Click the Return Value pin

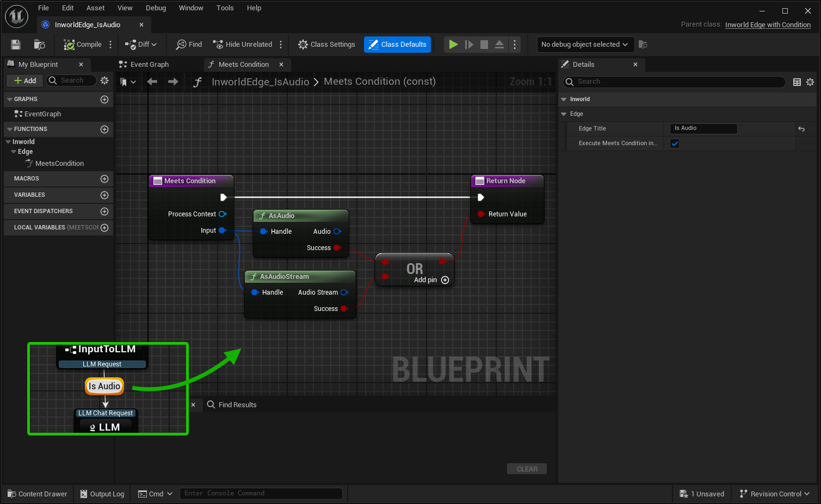(x=481, y=214)
